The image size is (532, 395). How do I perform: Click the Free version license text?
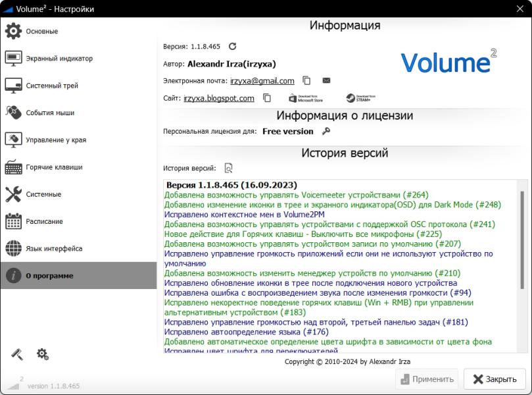pos(288,132)
